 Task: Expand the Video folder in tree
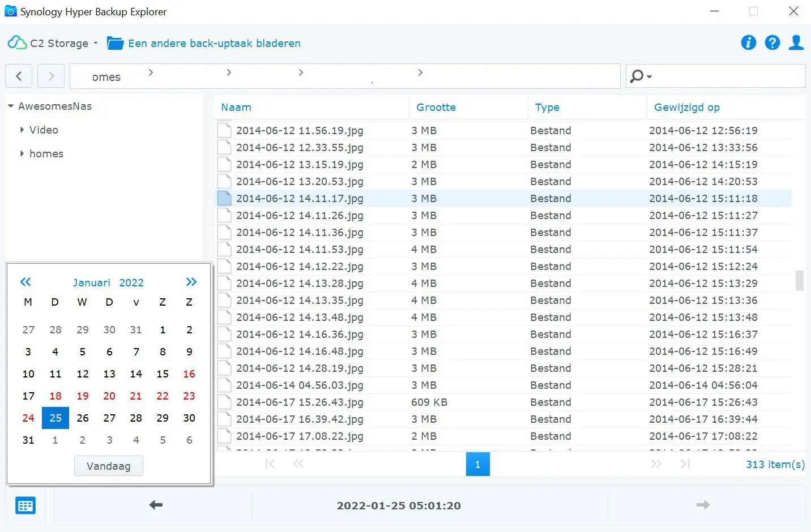click(x=22, y=130)
